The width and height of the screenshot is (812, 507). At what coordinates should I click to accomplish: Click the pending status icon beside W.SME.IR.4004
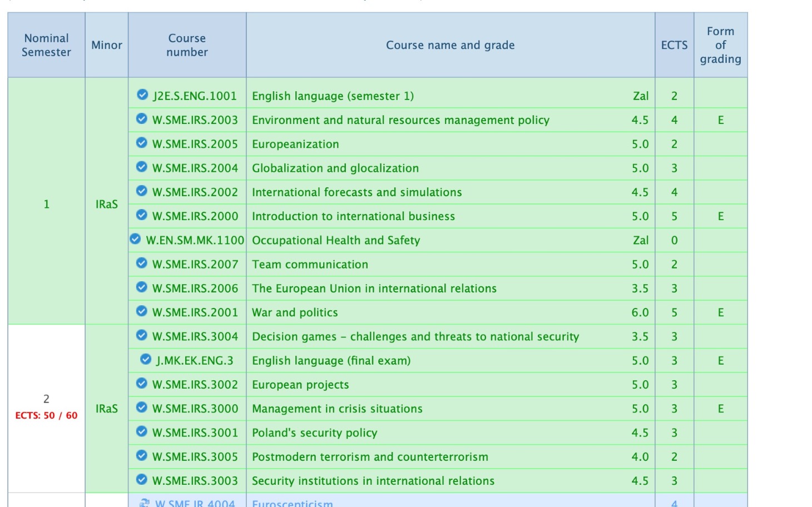145,503
